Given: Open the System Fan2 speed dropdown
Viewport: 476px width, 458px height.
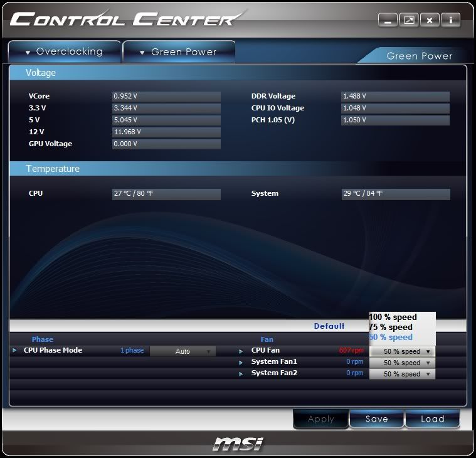Looking at the screenshot, I should (x=402, y=374).
